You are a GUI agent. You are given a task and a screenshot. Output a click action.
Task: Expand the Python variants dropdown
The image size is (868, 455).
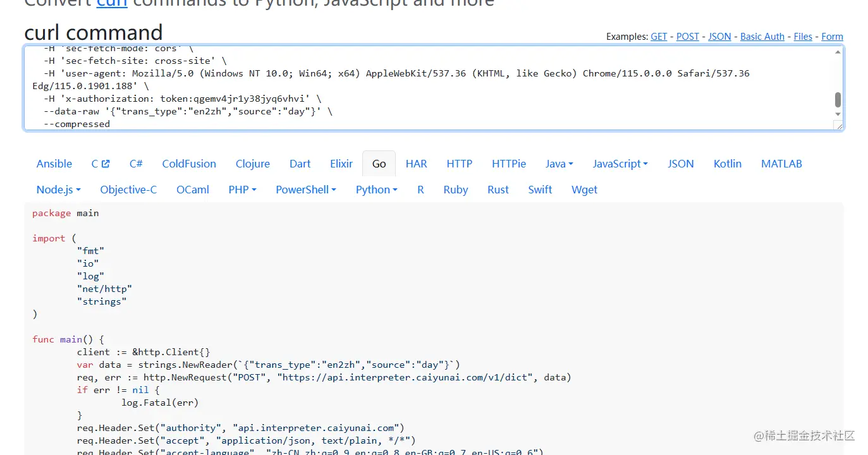pos(376,190)
